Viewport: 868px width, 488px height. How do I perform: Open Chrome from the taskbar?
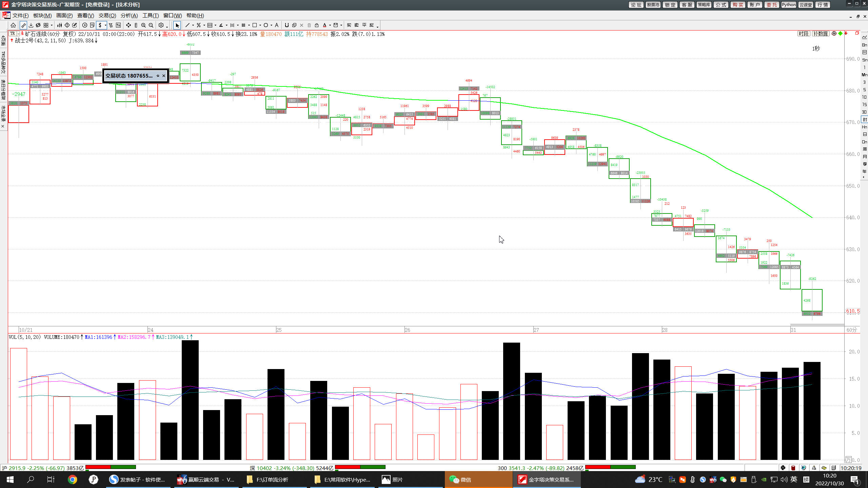pyautogui.click(x=72, y=480)
